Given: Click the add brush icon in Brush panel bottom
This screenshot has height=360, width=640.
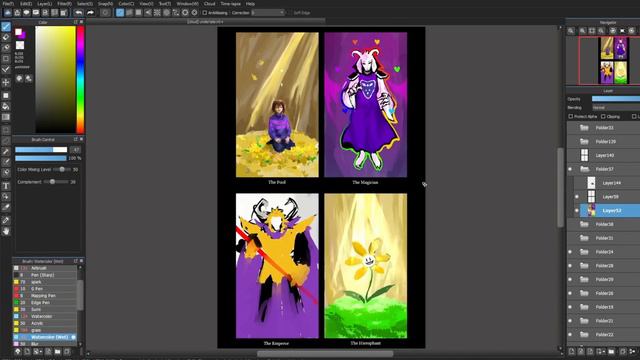Looking at the screenshot, I should 27,351.
